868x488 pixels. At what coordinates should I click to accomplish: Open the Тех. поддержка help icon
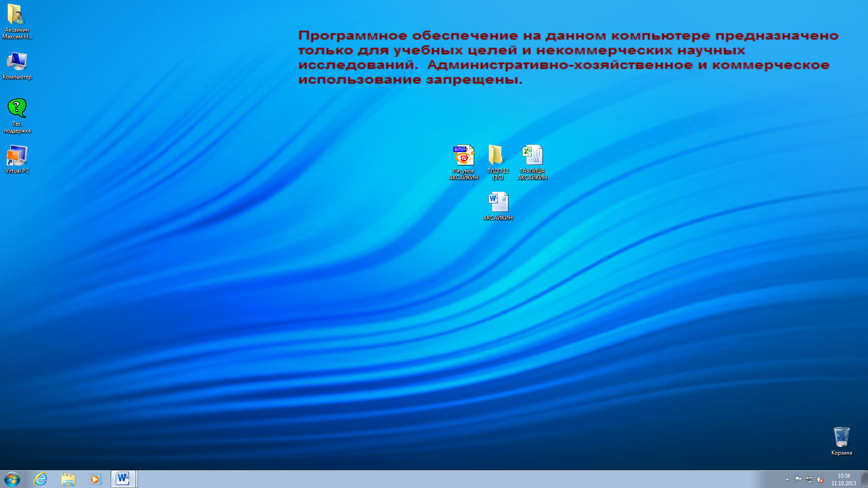point(17,116)
